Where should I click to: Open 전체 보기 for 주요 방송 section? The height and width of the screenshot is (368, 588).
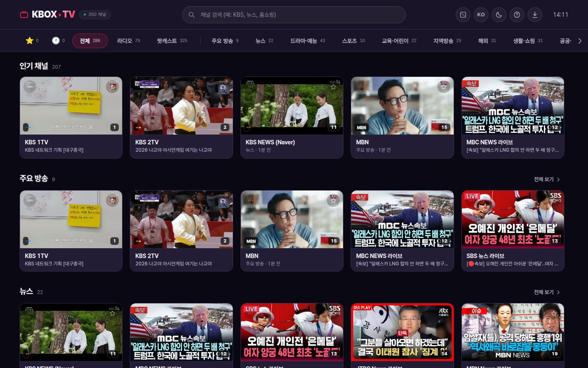click(547, 180)
